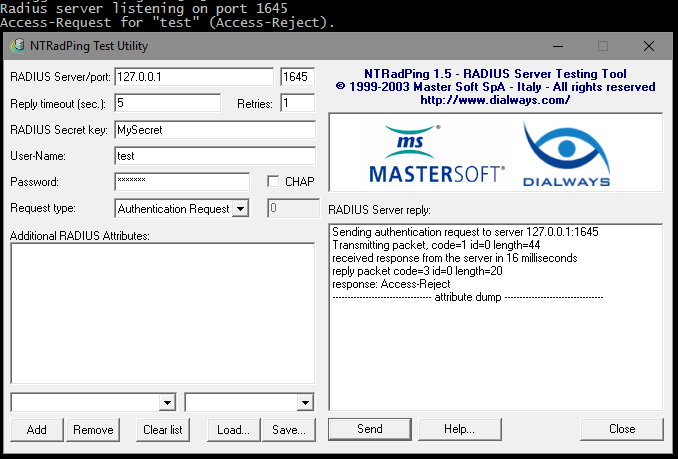Click into the User-Name field
This screenshot has height=459, width=678.
click(214, 156)
